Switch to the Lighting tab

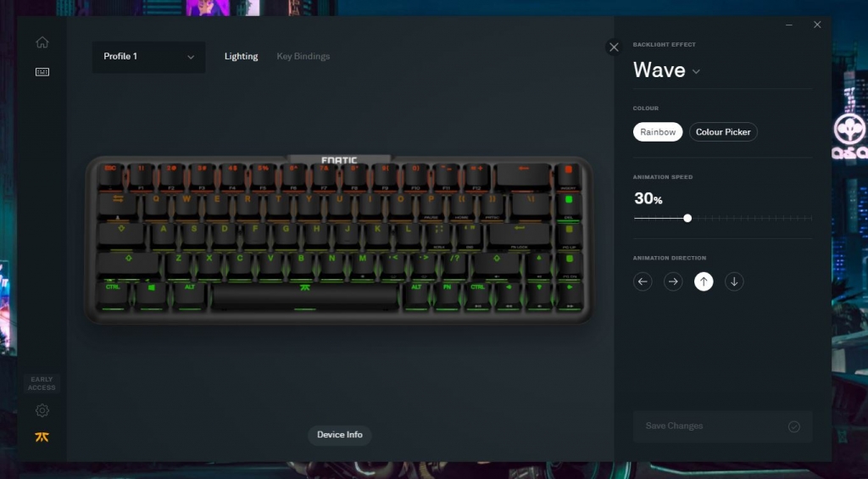[241, 57]
